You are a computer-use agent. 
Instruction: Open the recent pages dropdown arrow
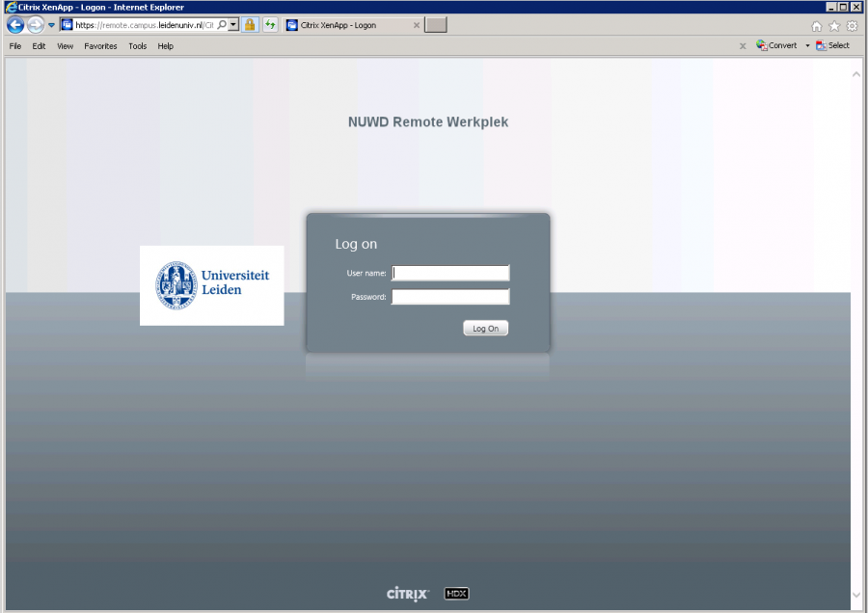tap(51, 25)
